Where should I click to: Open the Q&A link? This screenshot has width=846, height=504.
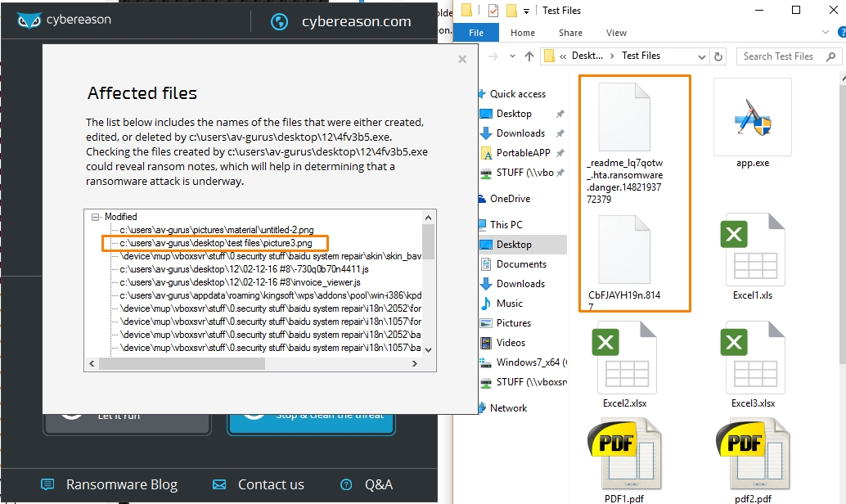point(379,484)
